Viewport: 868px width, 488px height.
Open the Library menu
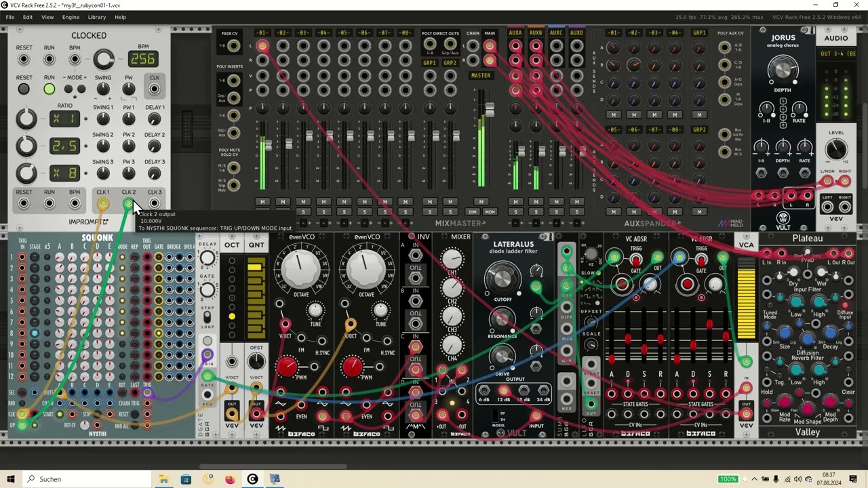97,17
